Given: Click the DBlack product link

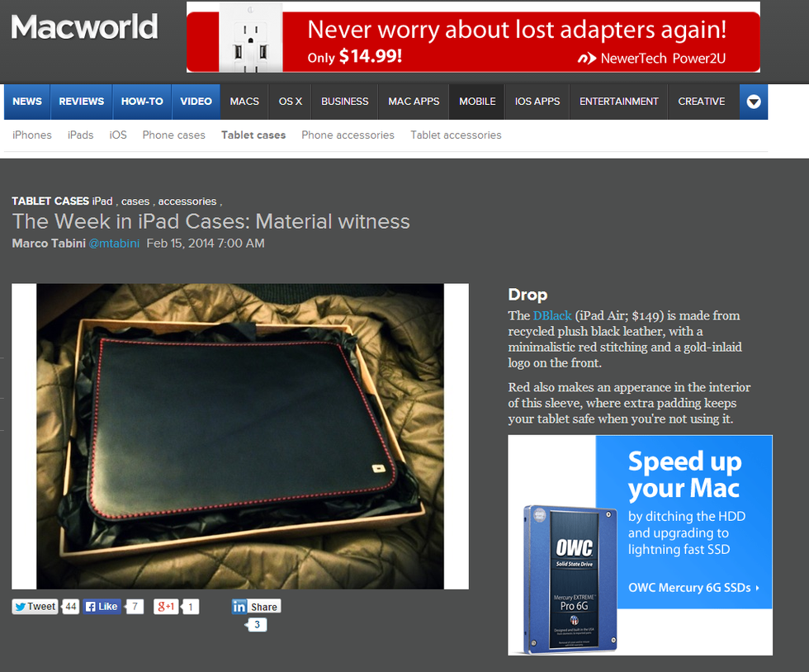Looking at the screenshot, I should point(552,316).
